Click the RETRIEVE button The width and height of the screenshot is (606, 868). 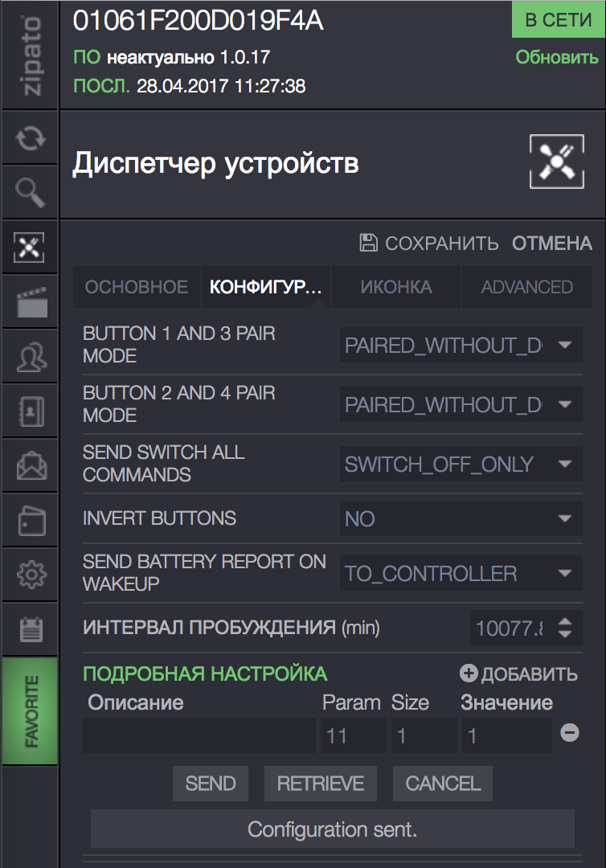point(321,784)
